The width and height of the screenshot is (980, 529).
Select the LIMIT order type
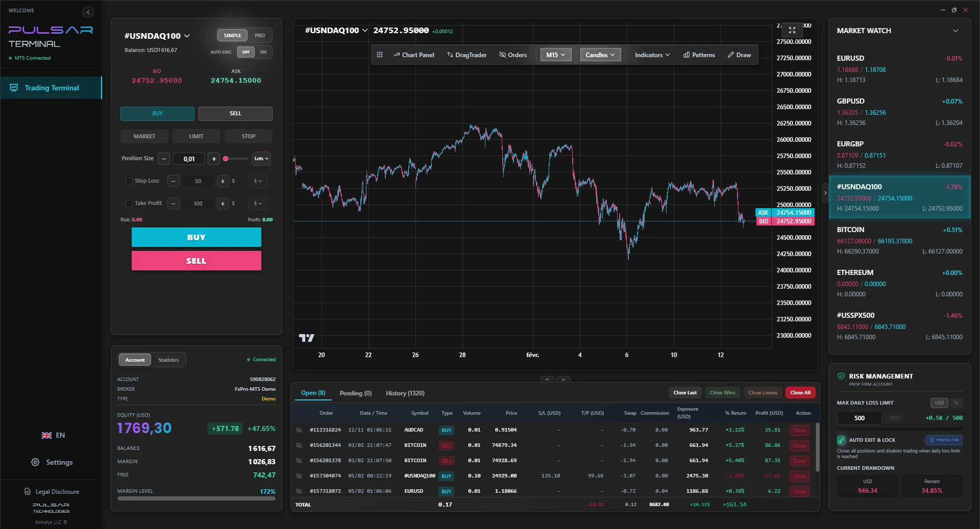click(x=196, y=136)
